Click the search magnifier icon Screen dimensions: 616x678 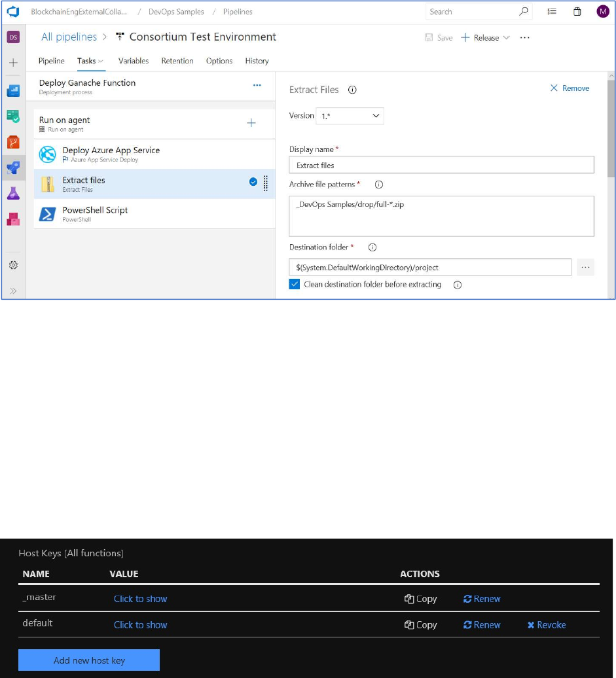coord(524,12)
